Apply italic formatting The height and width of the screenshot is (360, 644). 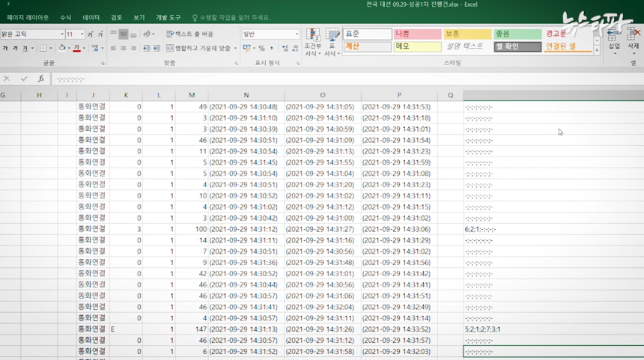click(15, 48)
